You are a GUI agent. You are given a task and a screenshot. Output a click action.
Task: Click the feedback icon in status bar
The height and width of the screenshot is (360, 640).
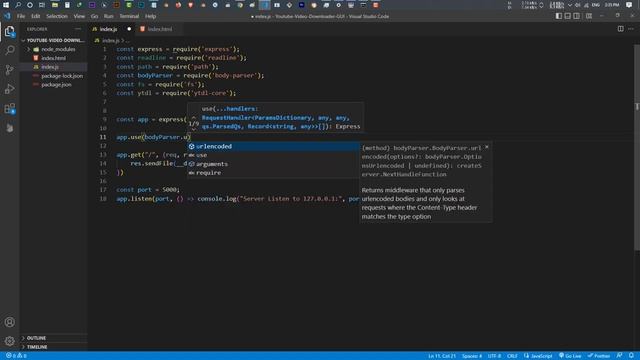[620, 356]
